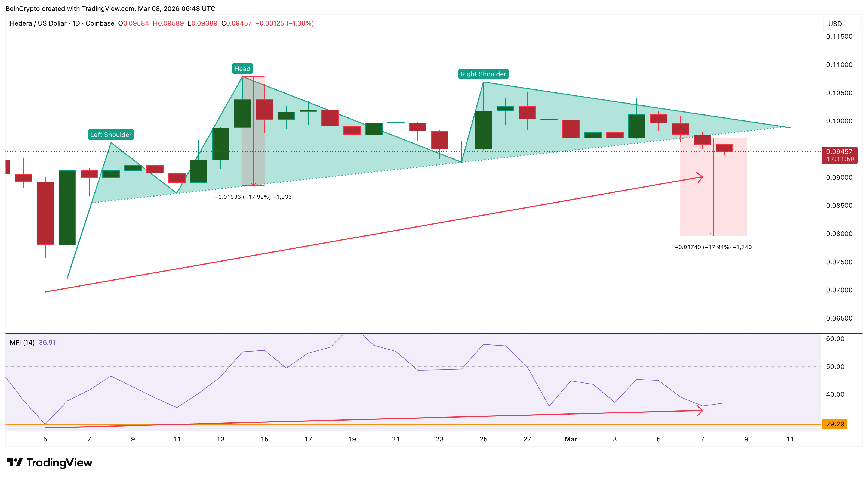Viewport: 868px width, 479px height.
Task: Select the Left Shoulder pattern label
Action: tap(111, 135)
